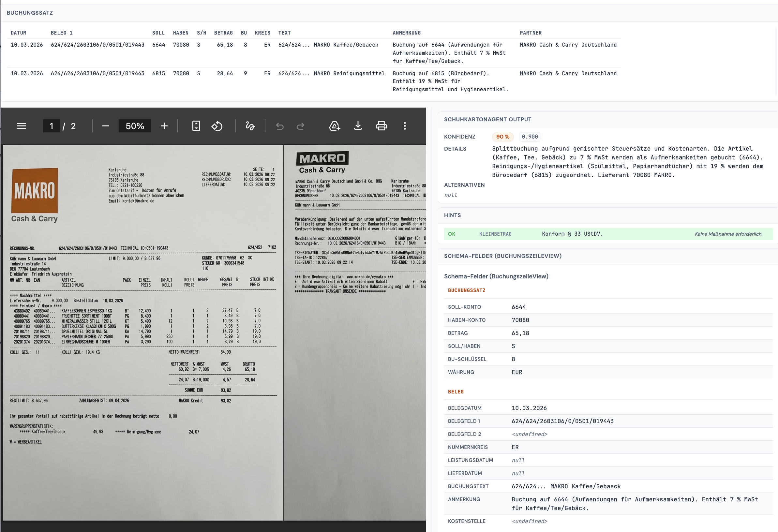This screenshot has height=532, width=778.
Task: Click the red BELEG subsection label
Action: coord(456,392)
